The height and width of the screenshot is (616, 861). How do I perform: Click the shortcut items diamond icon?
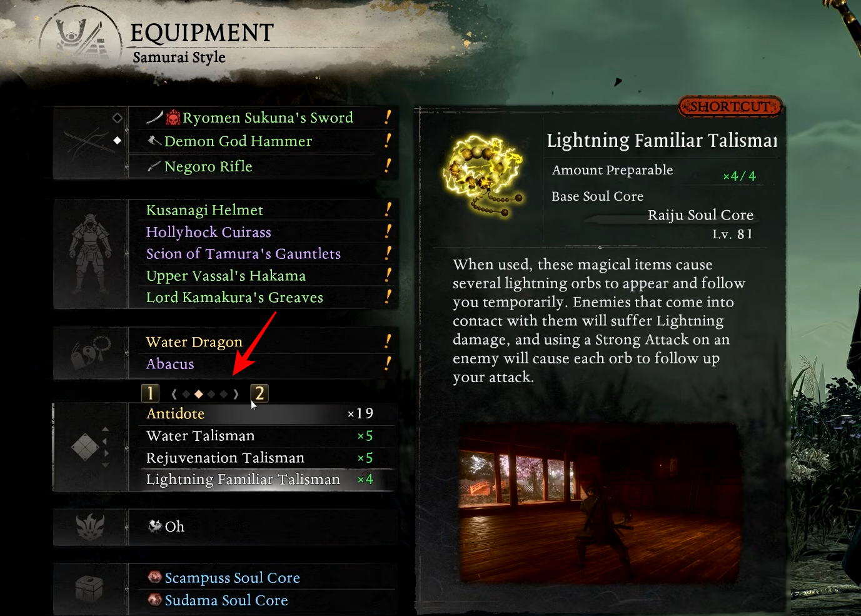click(85, 447)
